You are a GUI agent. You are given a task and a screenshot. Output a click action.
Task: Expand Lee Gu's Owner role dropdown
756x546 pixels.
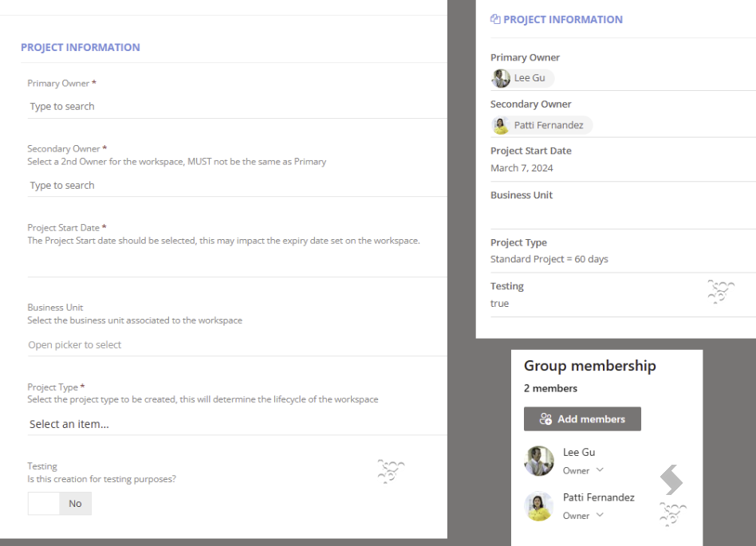pyautogui.click(x=600, y=469)
